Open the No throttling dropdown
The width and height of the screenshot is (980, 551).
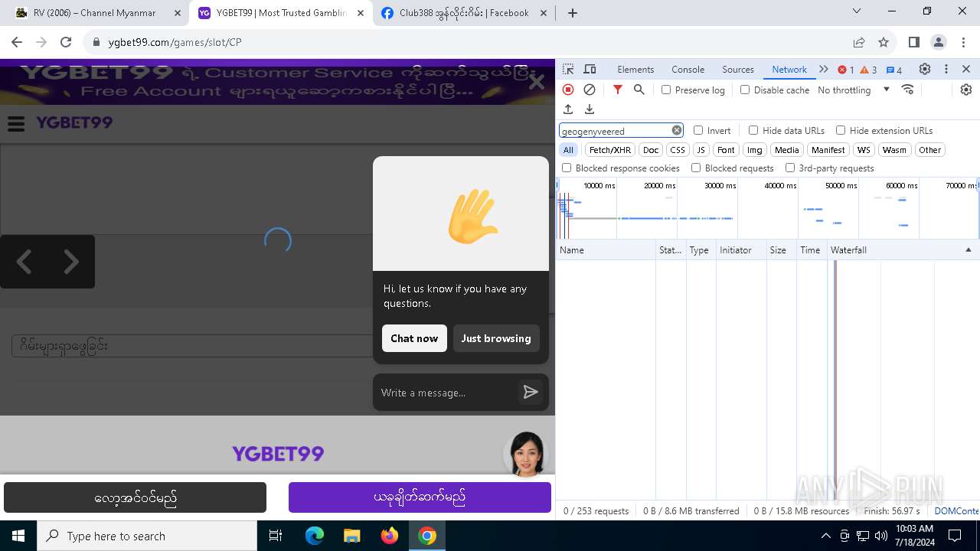pyautogui.click(x=853, y=90)
